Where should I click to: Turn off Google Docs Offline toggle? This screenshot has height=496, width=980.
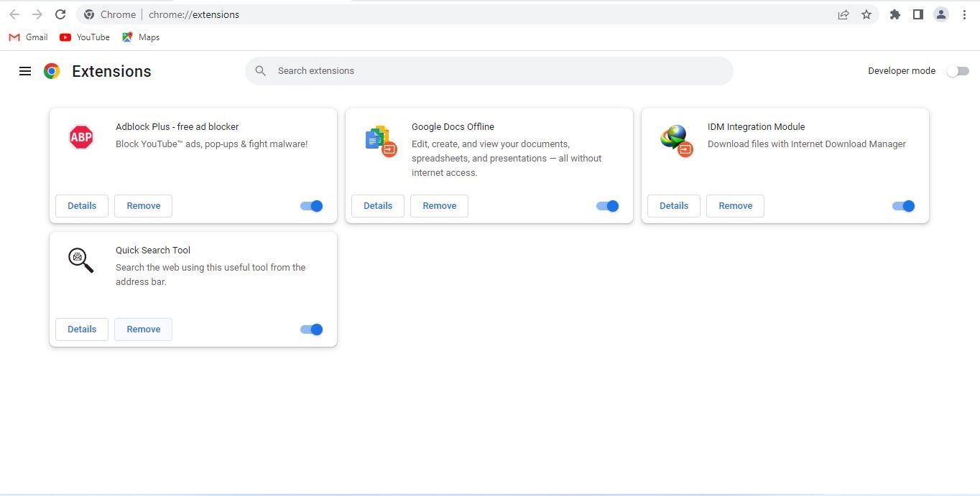(607, 205)
